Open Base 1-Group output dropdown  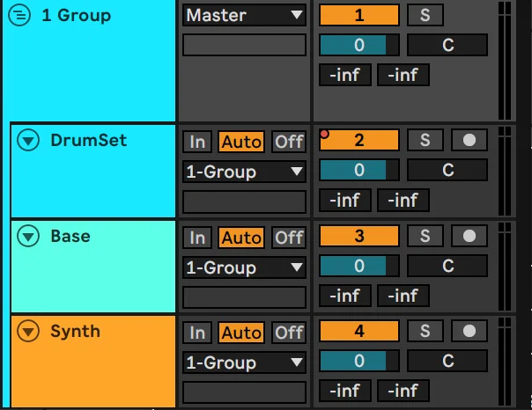pyautogui.click(x=244, y=267)
